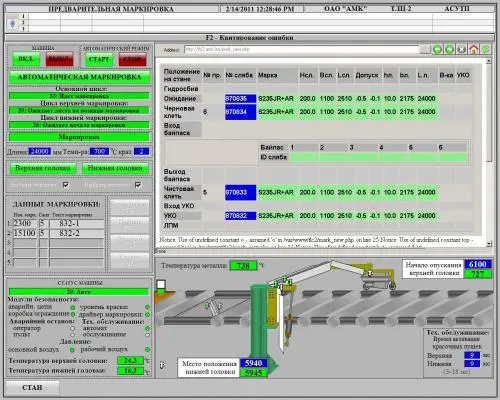Viewport: 500px width, 400px height.
Task: Click the АВТОМАТИЧЕСКАЯ МАРКИРОВКА button
Action: coord(80,77)
